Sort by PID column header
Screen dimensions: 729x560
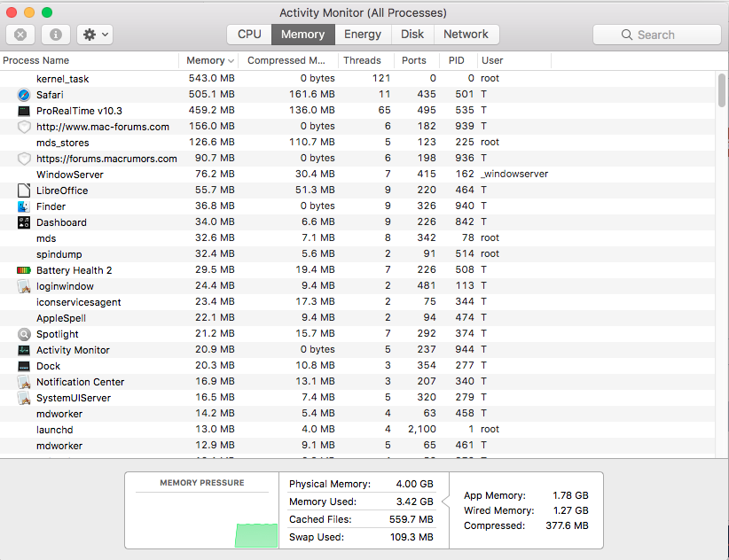click(x=458, y=60)
